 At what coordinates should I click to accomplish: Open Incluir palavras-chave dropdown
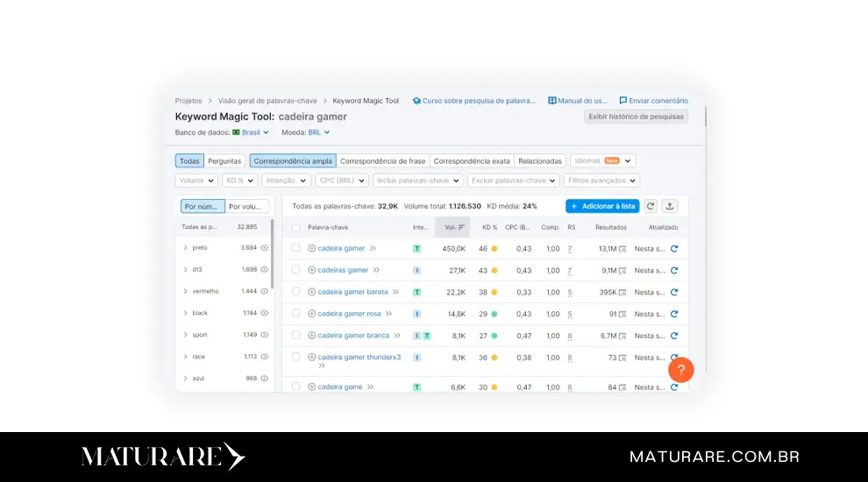[x=418, y=181]
